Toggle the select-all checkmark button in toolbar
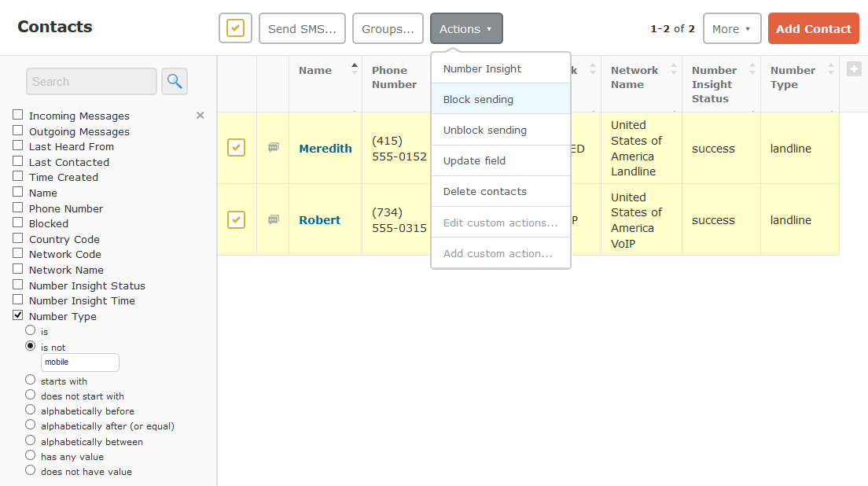Viewport: 868px width, 486px height. coord(235,29)
